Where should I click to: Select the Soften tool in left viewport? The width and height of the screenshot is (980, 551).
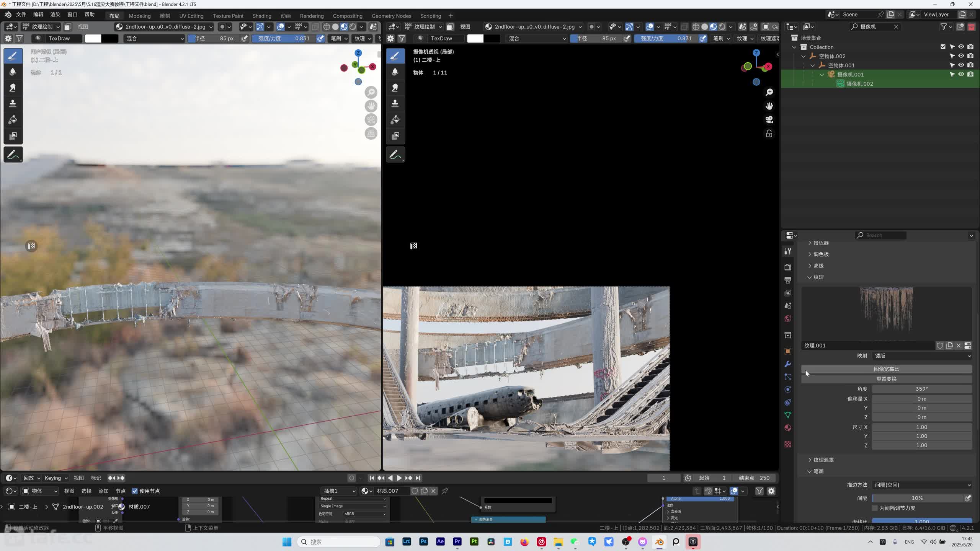[x=13, y=72]
